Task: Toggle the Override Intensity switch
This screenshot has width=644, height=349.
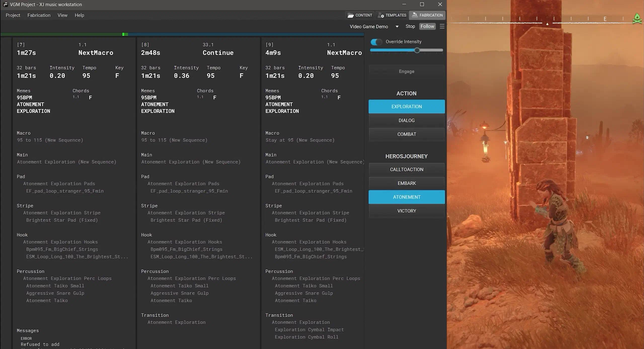Action: tap(376, 42)
